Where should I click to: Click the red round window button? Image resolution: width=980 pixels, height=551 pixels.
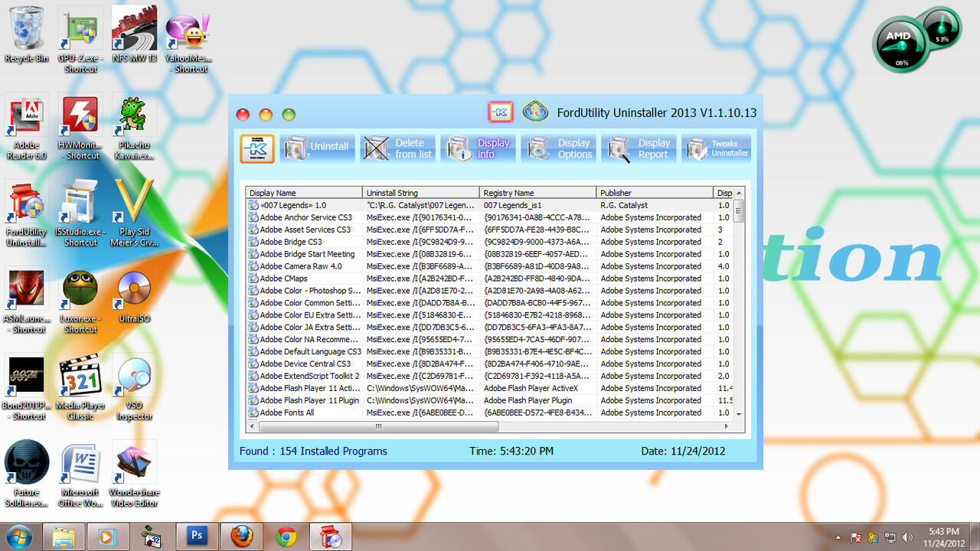point(243,115)
